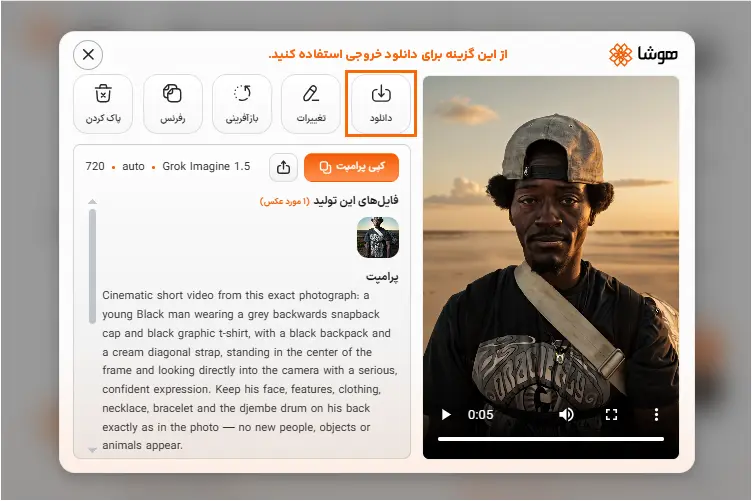Mute the video speaker icon
The height and width of the screenshot is (501, 752).
pyautogui.click(x=566, y=414)
